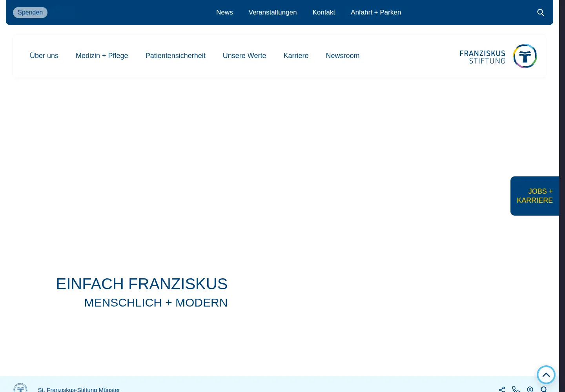Select Patientensicherheit in main navigation
The image size is (565, 392).
(x=175, y=56)
